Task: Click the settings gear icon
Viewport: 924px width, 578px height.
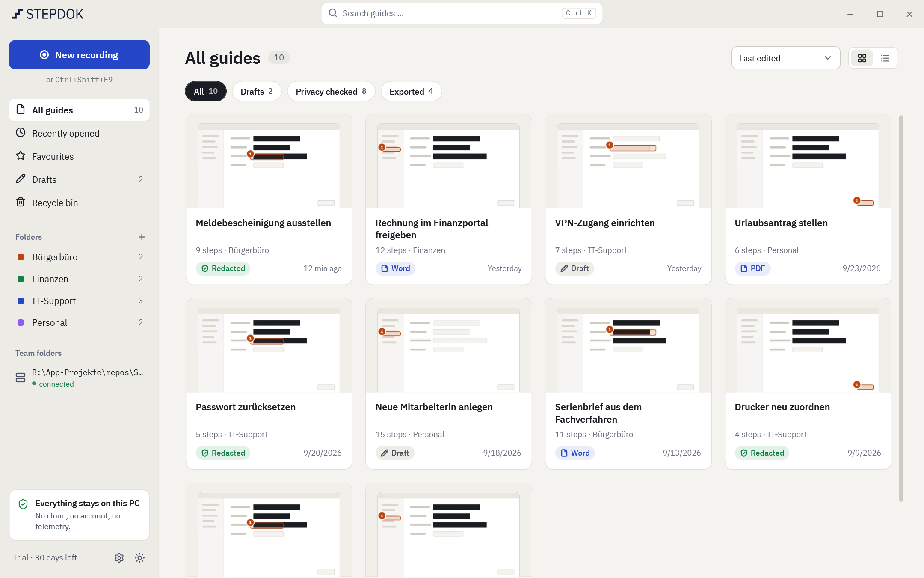Action: pos(119,557)
